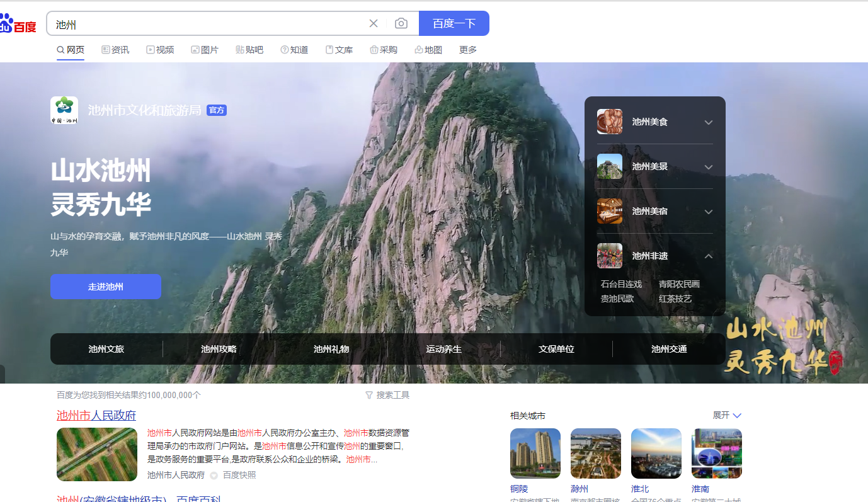
Task: Click the Baidu logo
Action: pyautogui.click(x=18, y=24)
